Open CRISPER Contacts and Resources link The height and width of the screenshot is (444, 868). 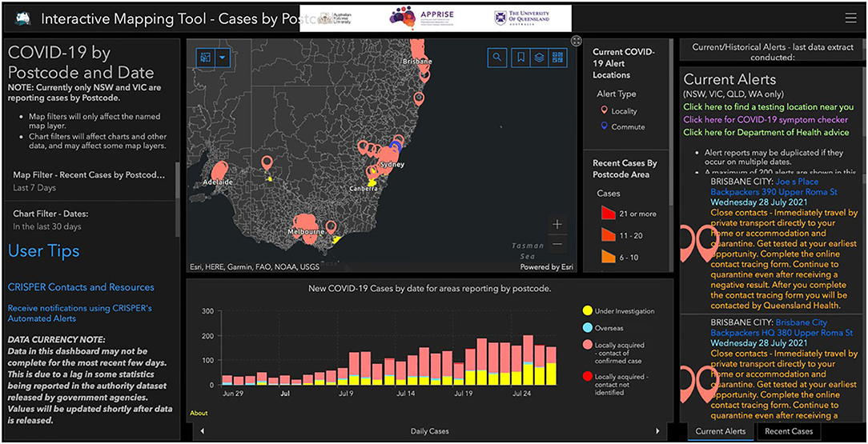(81, 287)
